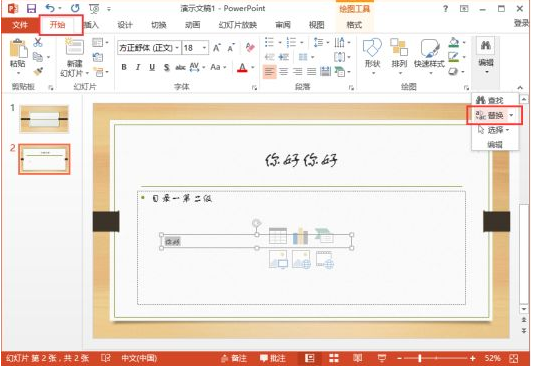Switch to the Design tab
The image size is (534, 368).
point(125,25)
